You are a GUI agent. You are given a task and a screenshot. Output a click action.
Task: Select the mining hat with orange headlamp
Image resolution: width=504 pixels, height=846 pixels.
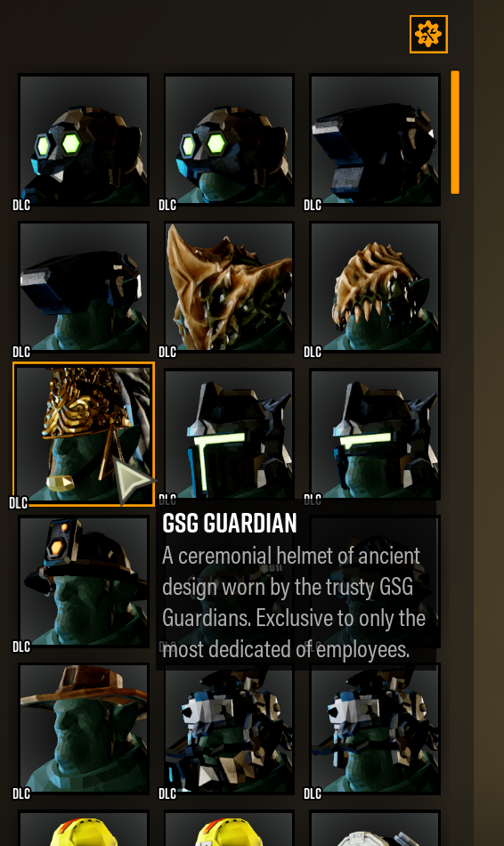[84, 582]
